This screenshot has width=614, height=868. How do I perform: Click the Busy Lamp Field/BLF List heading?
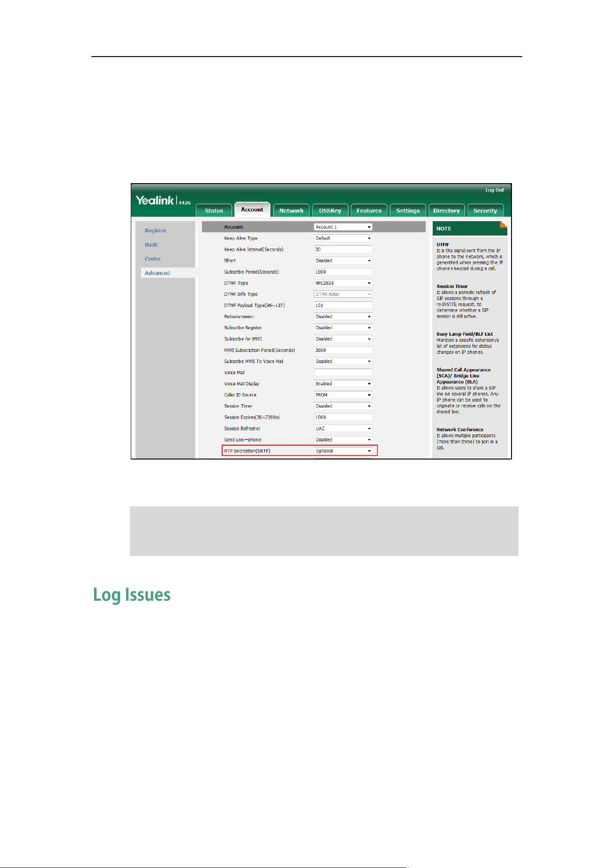pos(465,334)
